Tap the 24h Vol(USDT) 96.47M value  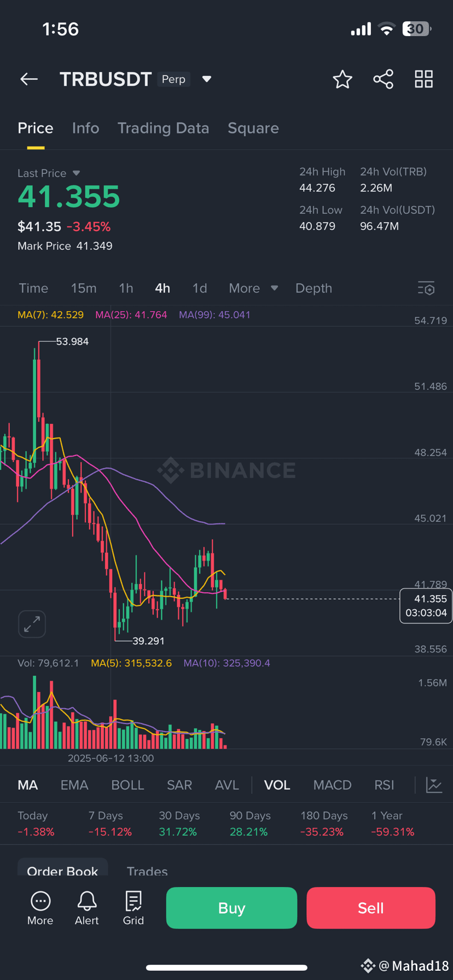click(379, 226)
